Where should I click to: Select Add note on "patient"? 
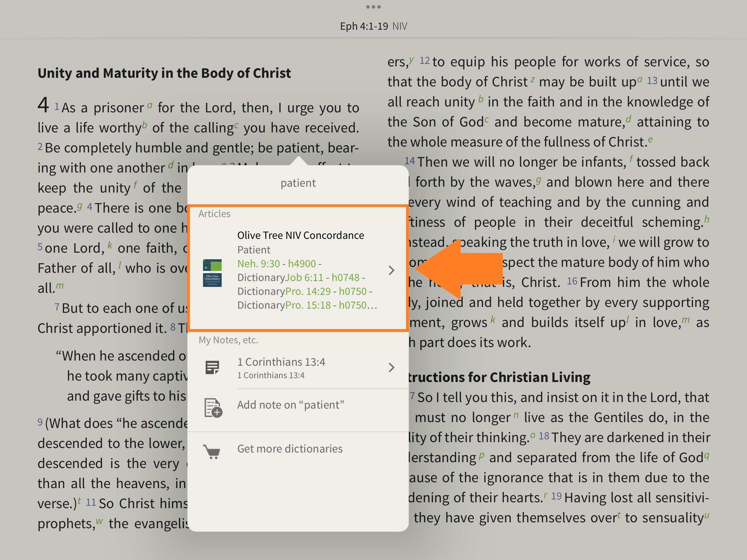pos(290,405)
